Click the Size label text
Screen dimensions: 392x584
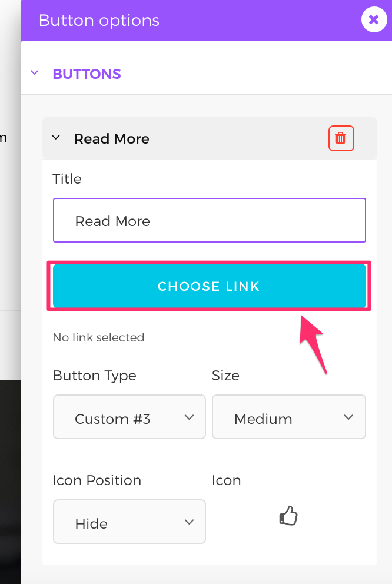tap(225, 376)
